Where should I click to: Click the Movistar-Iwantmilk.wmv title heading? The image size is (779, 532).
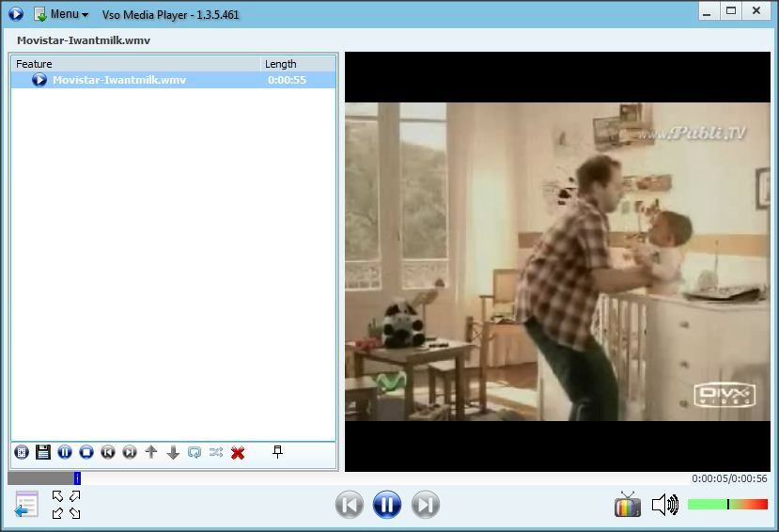(x=84, y=40)
